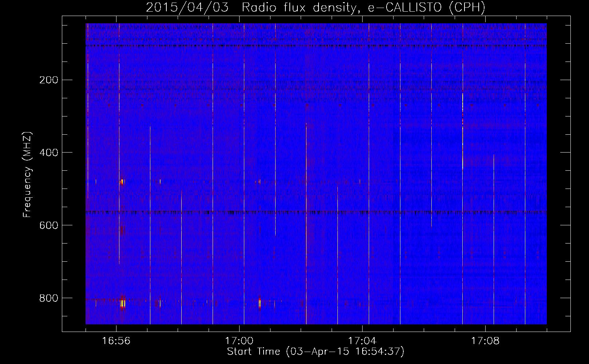Click the '800' frequency tick label
The width and height of the screenshot is (589, 364).
(49, 298)
